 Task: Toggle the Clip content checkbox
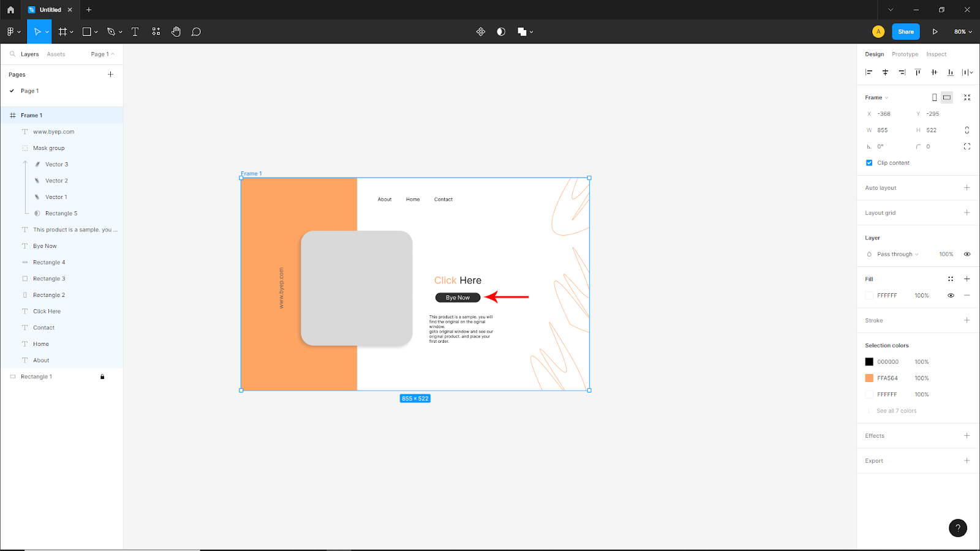pyautogui.click(x=869, y=163)
